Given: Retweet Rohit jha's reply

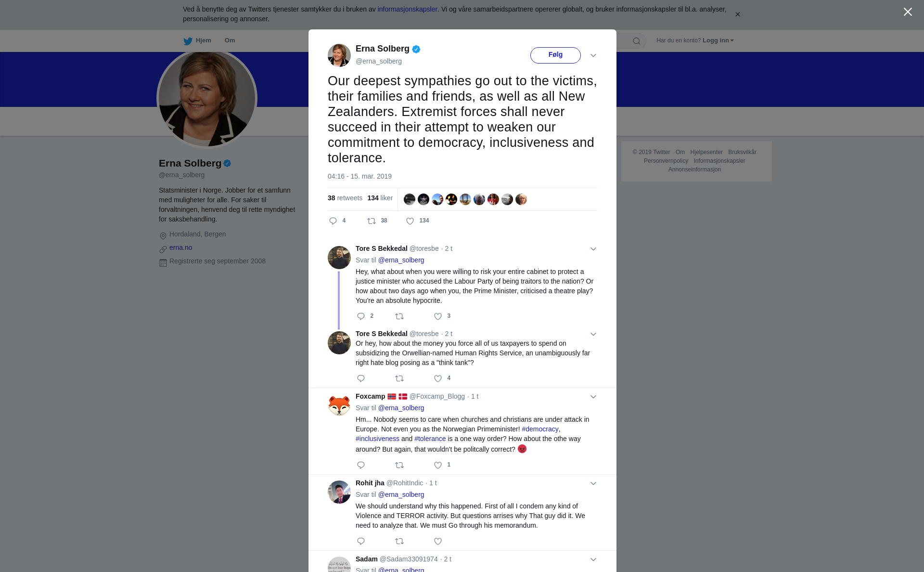Looking at the screenshot, I should click(399, 541).
